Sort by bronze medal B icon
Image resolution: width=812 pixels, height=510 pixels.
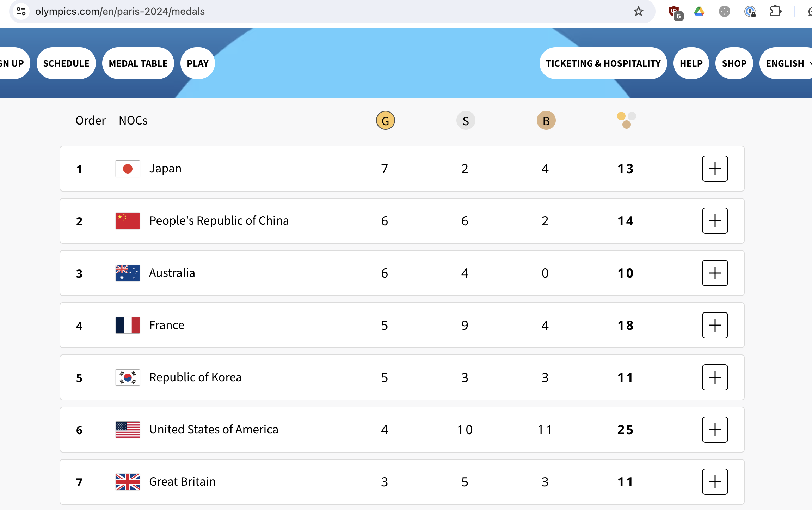point(546,121)
